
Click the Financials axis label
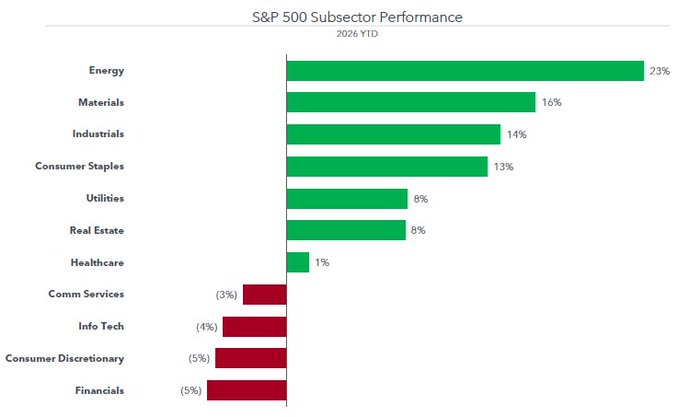click(99, 390)
